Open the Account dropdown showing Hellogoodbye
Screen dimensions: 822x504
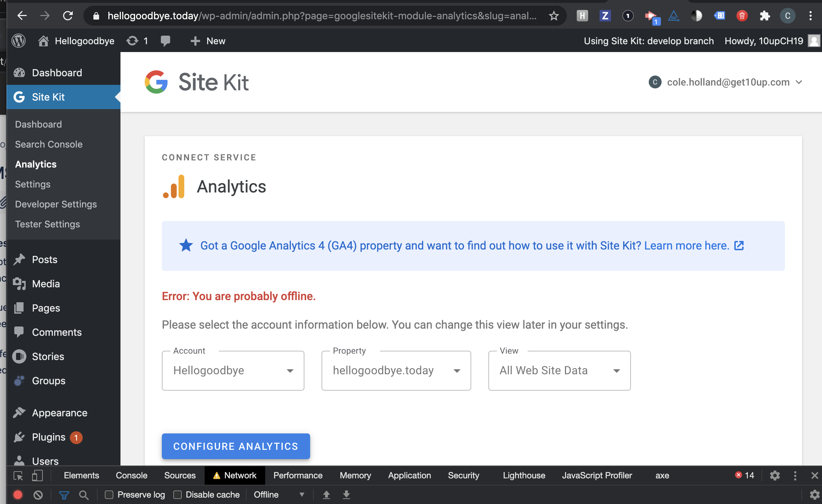(233, 371)
